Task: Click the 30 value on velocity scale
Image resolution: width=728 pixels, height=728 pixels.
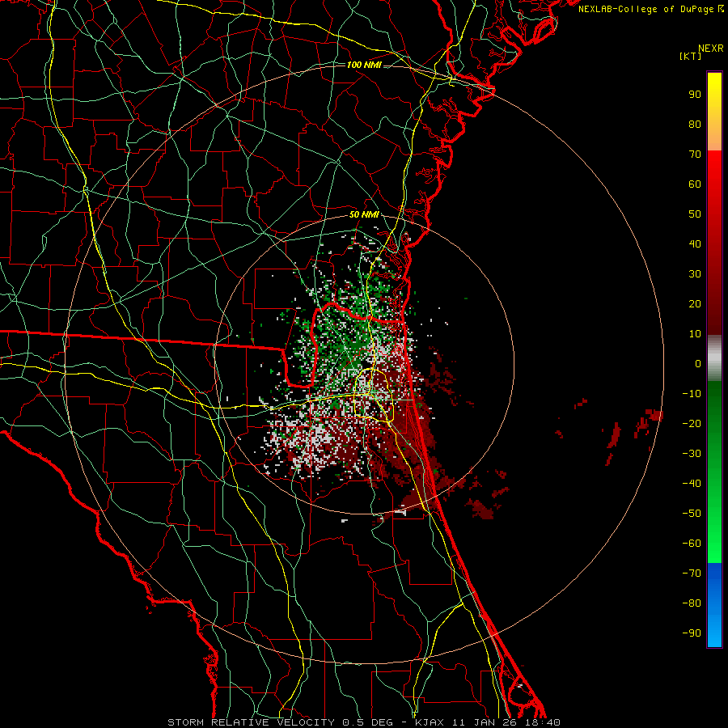Action: tap(695, 274)
